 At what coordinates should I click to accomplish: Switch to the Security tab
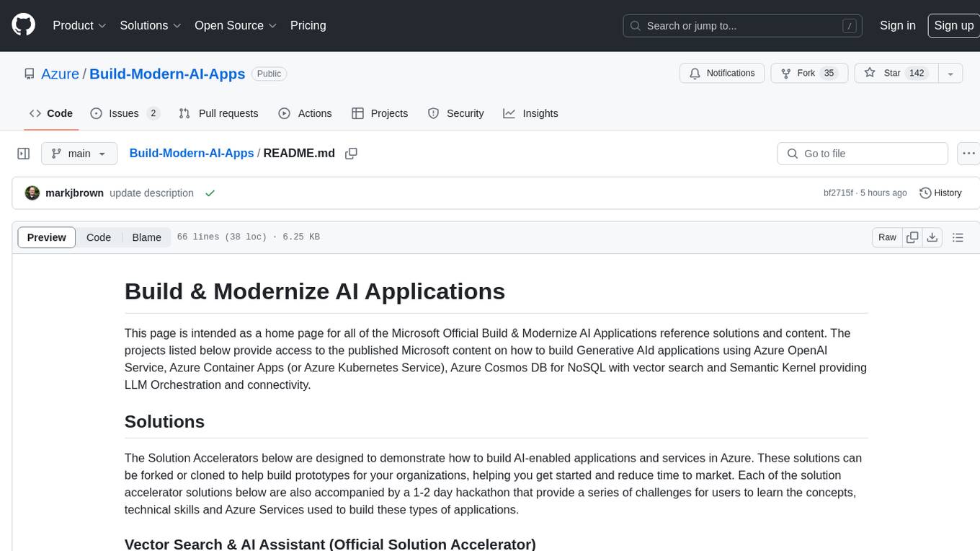pos(455,113)
